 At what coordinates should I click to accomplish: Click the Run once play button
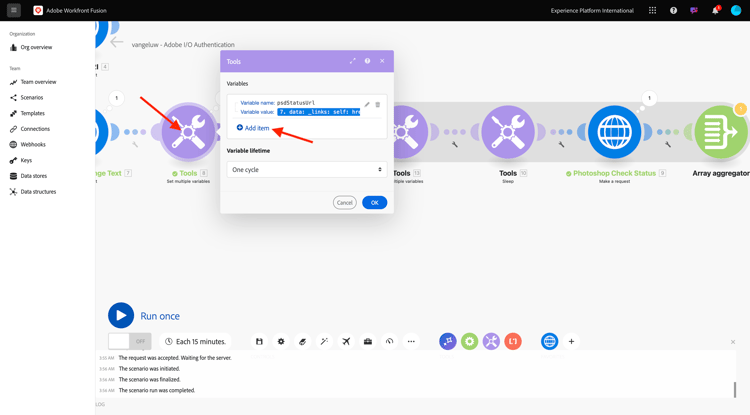(x=121, y=316)
